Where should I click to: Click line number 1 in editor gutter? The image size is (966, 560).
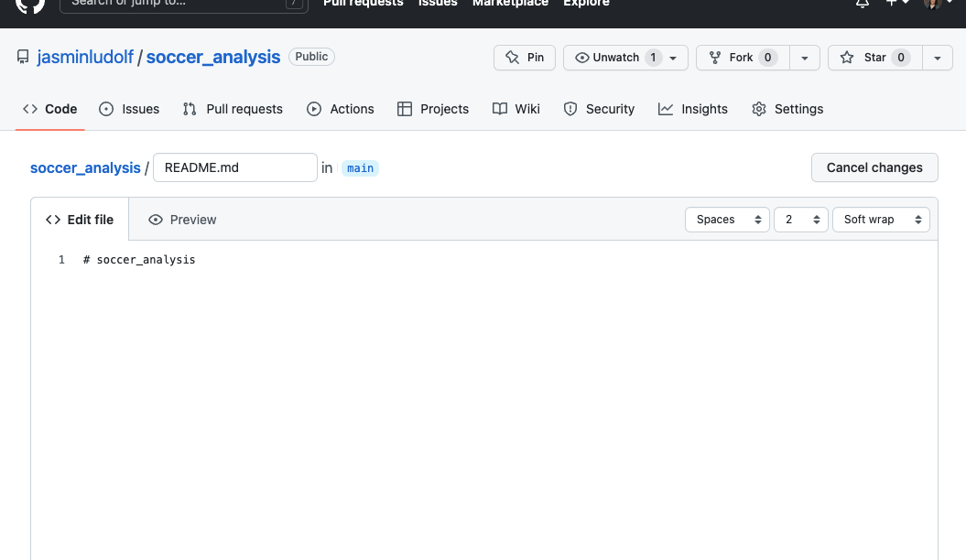click(61, 260)
